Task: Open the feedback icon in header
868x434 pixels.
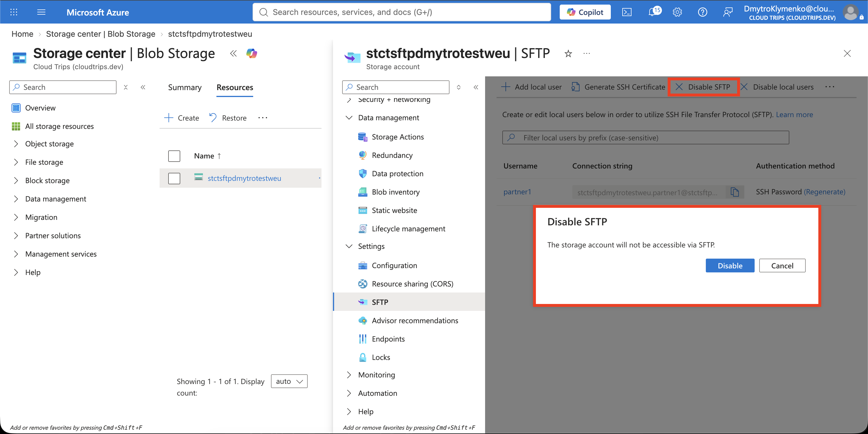Action: [728, 12]
